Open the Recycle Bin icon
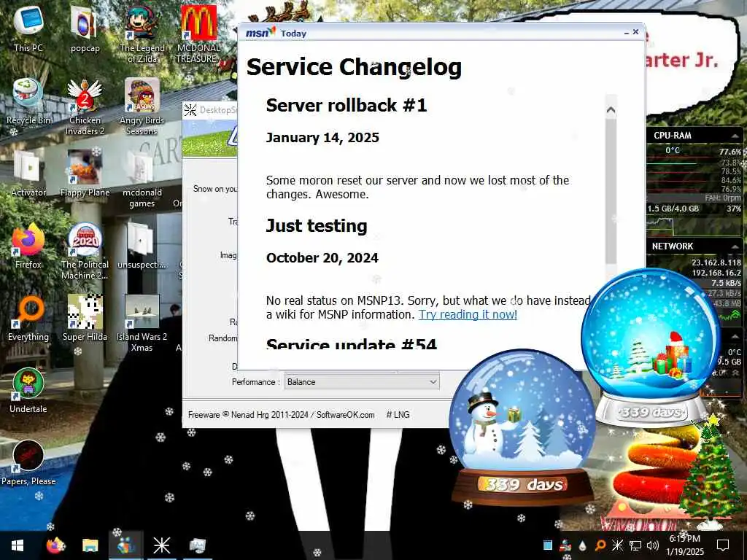The width and height of the screenshot is (747, 560). coord(28,101)
